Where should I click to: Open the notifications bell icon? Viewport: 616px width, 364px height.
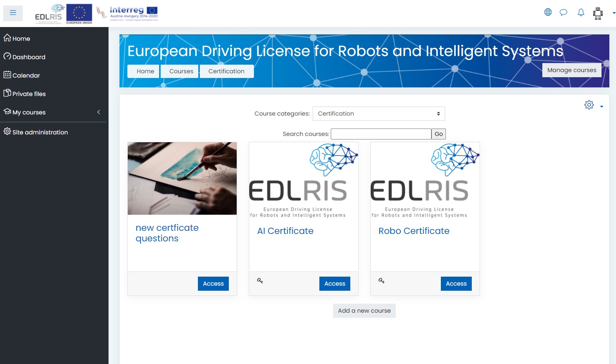tap(581, 13)
